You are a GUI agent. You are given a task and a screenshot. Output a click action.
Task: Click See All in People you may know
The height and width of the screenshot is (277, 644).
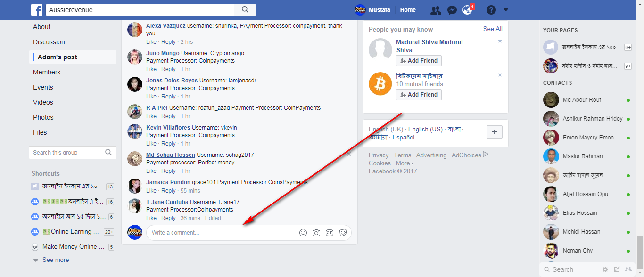(493, 29)
